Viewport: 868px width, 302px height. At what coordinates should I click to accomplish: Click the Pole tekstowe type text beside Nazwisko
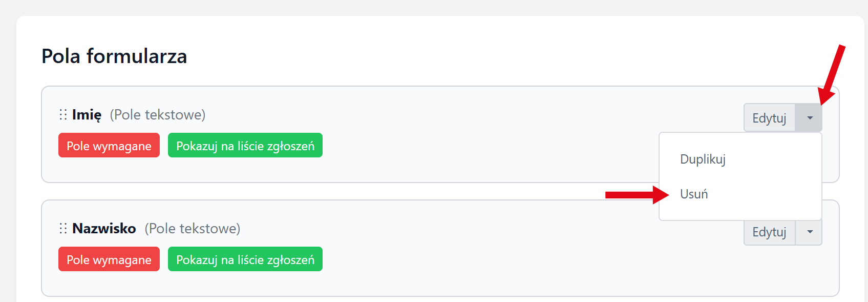[193, 229]
